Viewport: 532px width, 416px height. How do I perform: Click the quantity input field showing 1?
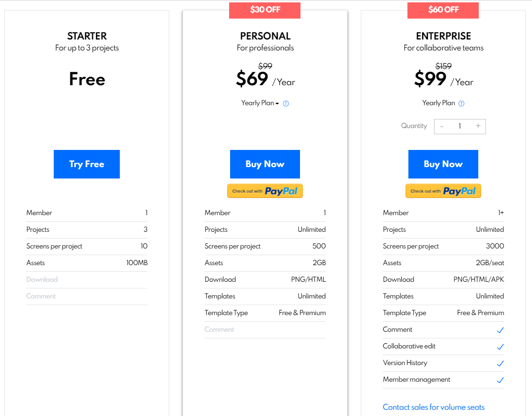click(x=460, y=126)
